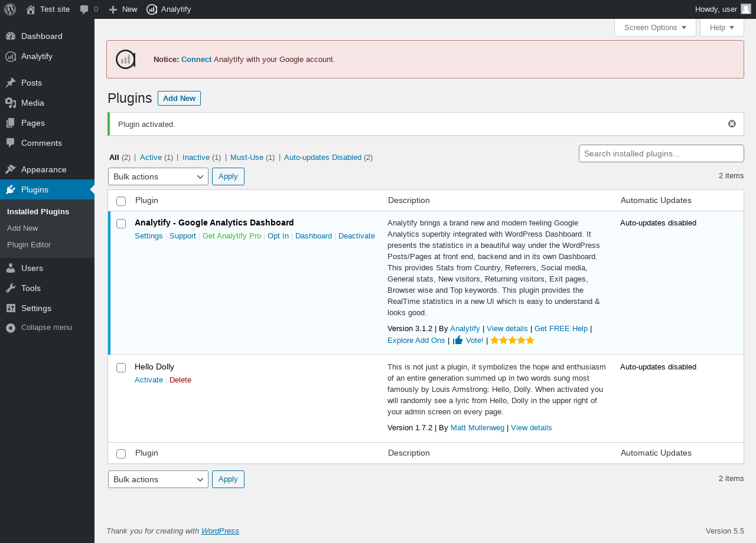Tick the select-all checkbox in table footer
The height and width of the screenshot is (543, 756).
[x=121, y=454]
